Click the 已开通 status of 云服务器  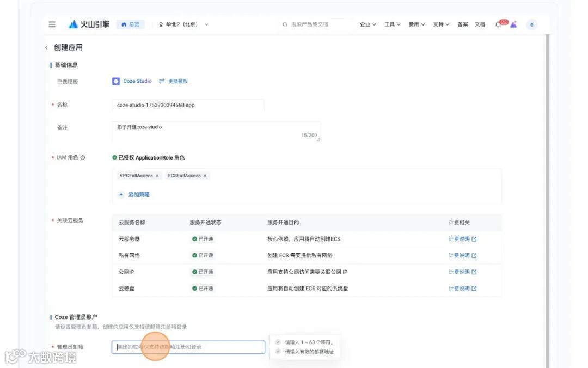tap(203, 239)
